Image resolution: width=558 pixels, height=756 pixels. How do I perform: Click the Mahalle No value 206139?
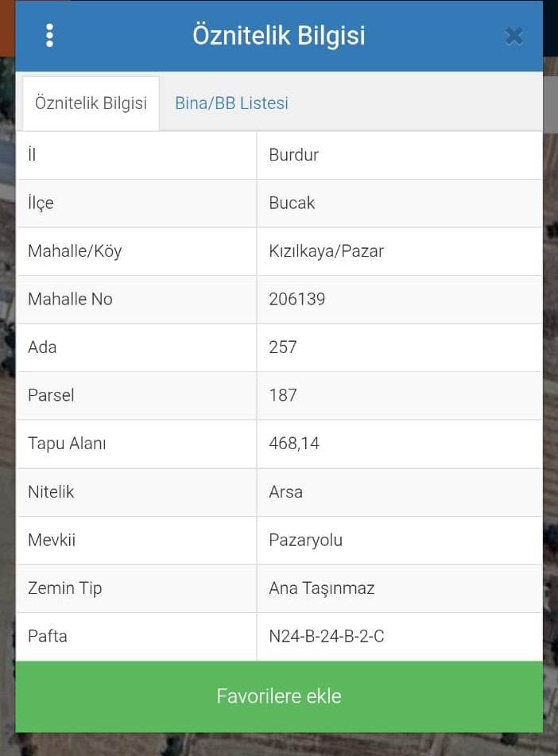(x=297, y=300)
